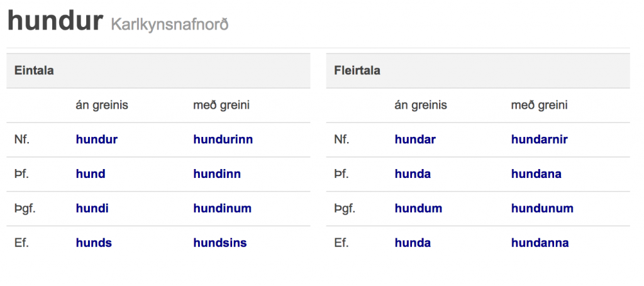This screenshot has width=644, height=286.
Task: Select the 'hundana' link
Action: click(x=536, y=174)
